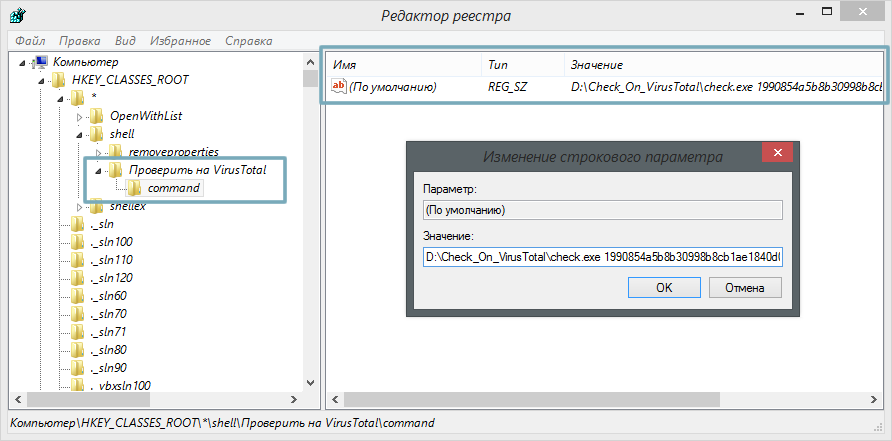Select the ._sln60 folder icon
The image size is (892, 441).
coord(77,296)
